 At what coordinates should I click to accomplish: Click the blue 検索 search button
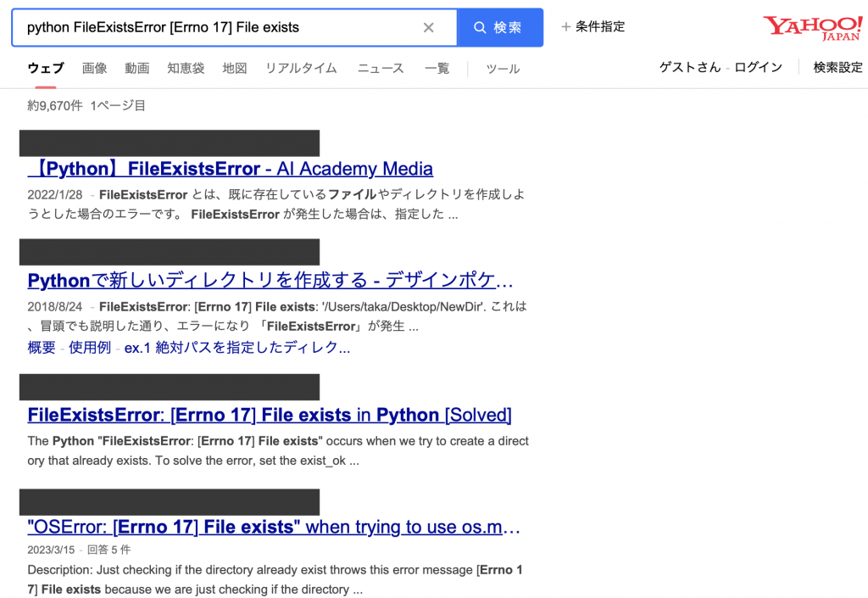click(499, 28)
